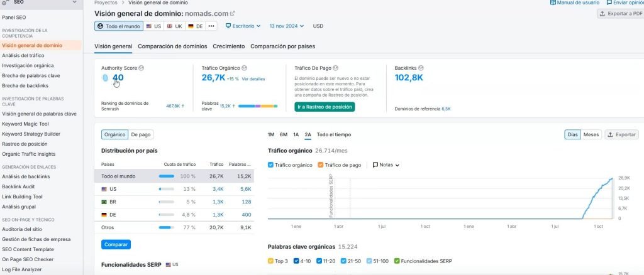Click Otros traffic share bar

(166, 227)
